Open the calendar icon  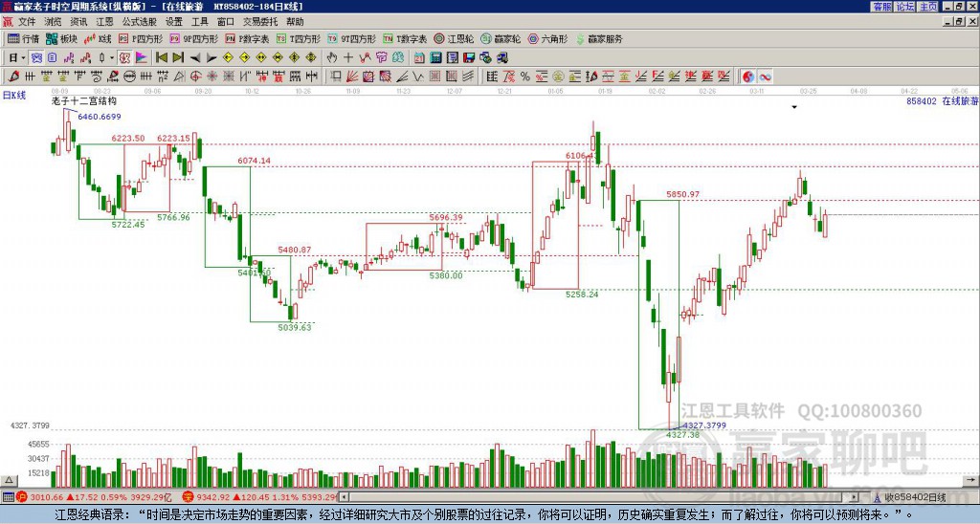(x=419, y=58)
